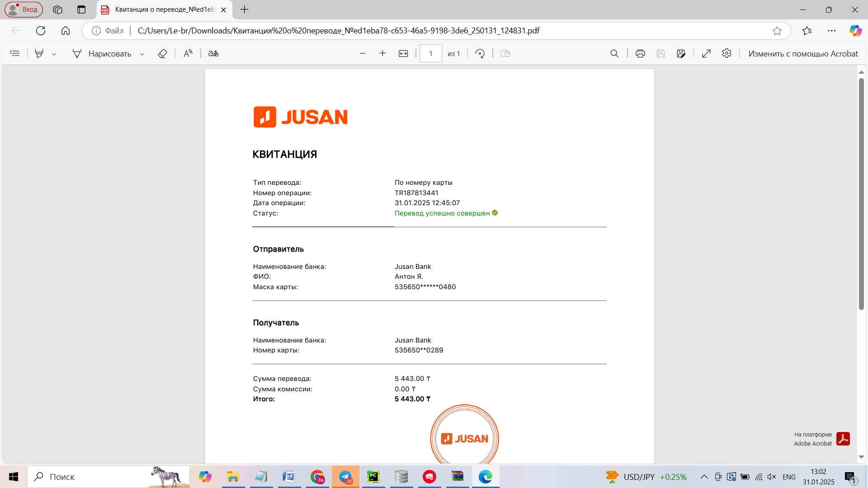Viewport: 868px width, 488px height.
Task: Open the USD/JPY widget
Action: [646, 477]
